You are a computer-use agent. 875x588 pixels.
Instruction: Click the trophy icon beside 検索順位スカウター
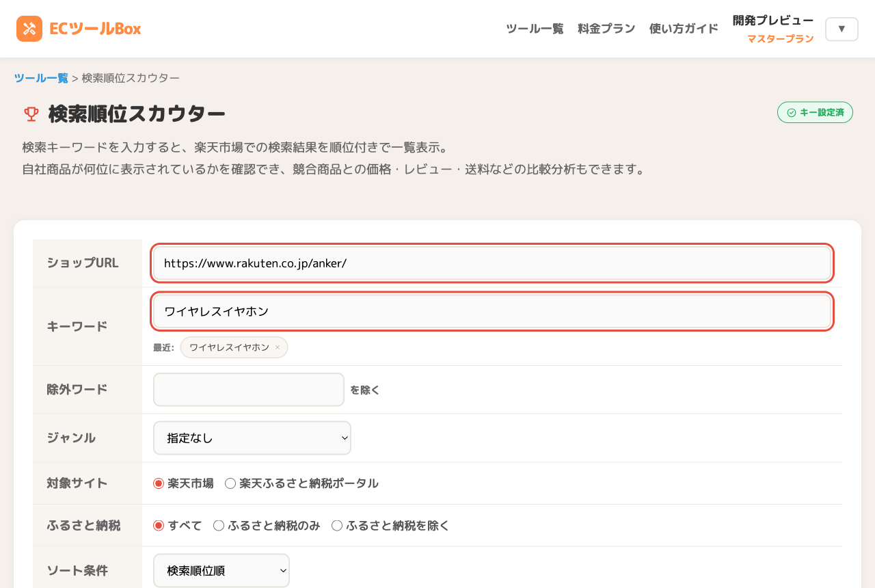pos(31,114)
